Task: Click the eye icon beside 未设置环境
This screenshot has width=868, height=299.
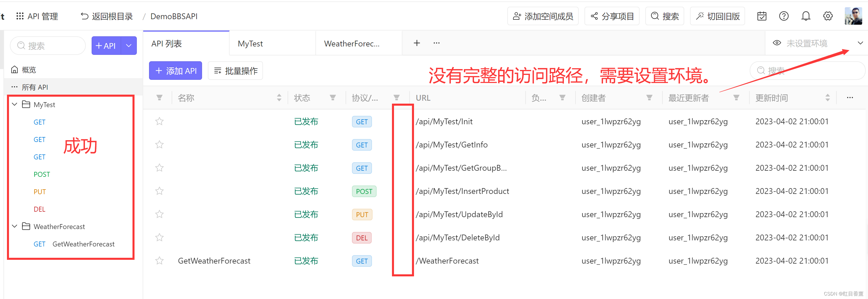Action: coord(777,43)
